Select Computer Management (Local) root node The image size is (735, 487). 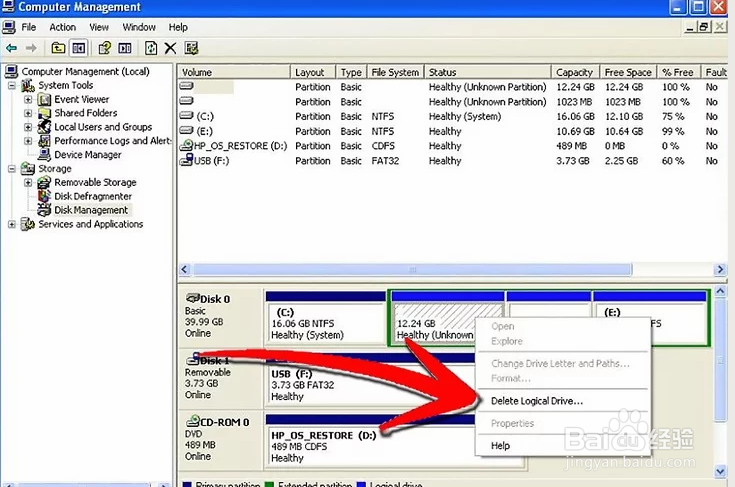coord(85,72)
